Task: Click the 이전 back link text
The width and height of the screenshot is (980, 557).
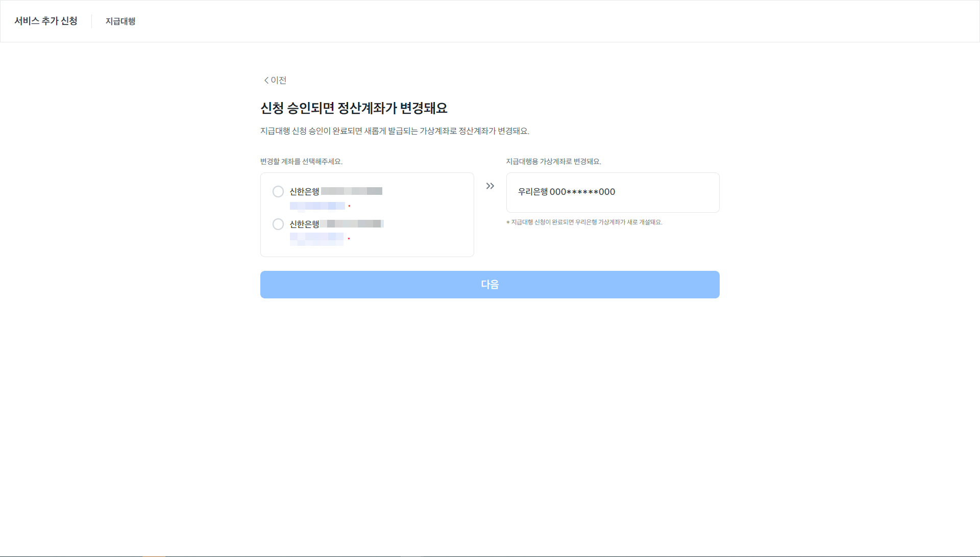Action: 279,80
